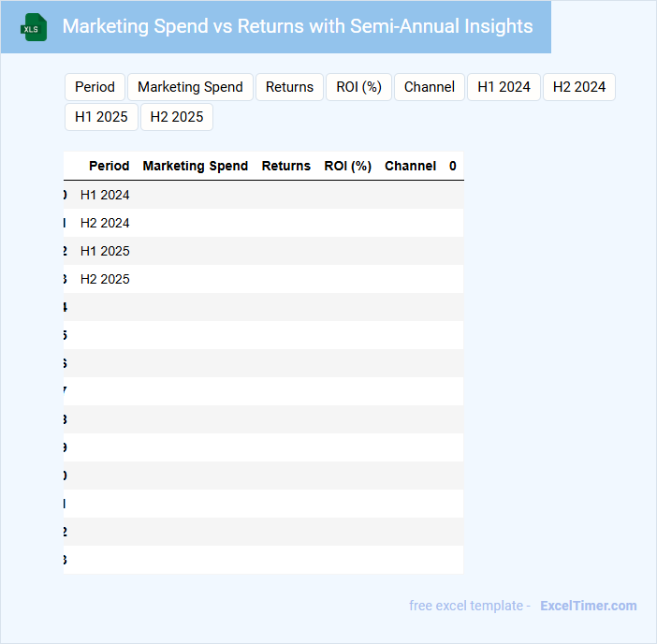
Task: Click the Marketing Spend column header in table
Action: pyautogui.click(x=196, y=166)
